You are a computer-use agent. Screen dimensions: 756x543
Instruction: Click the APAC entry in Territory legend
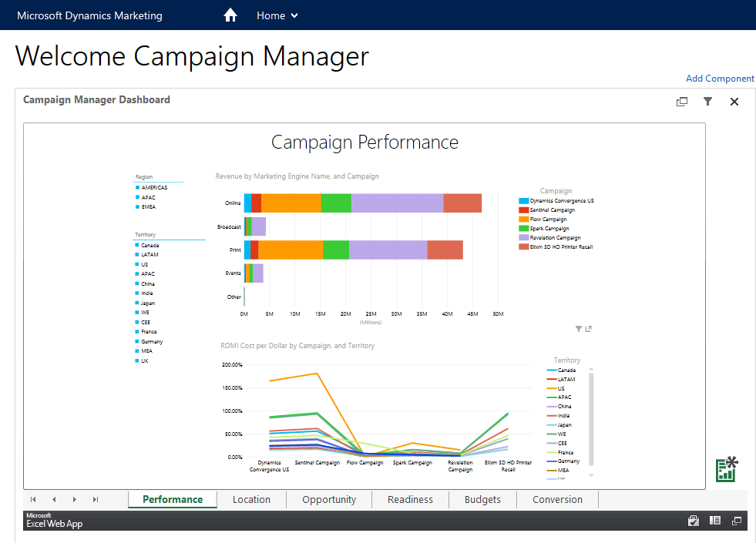pos(559,397)
